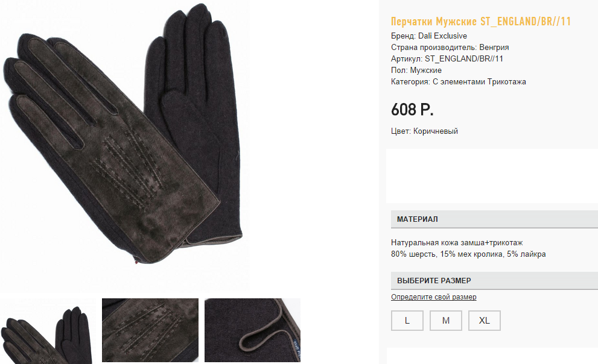Screen dimensions: 598x364
Task: Click the Пол: Мужские attribute
Action: coord(416,70)
